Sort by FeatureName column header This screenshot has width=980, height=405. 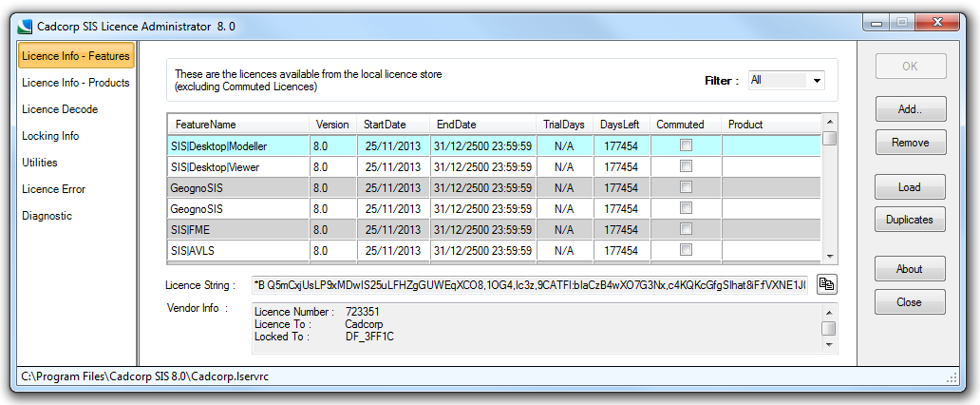[238, 124]
